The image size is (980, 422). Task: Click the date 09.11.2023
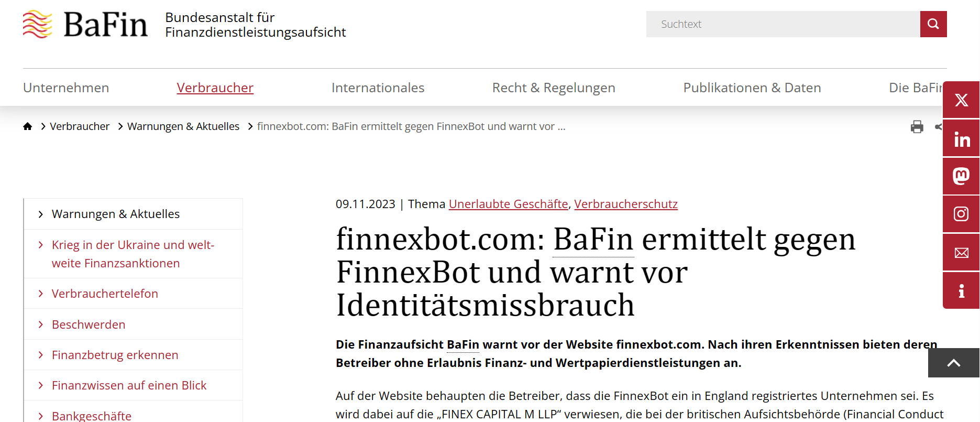point(366,204)
